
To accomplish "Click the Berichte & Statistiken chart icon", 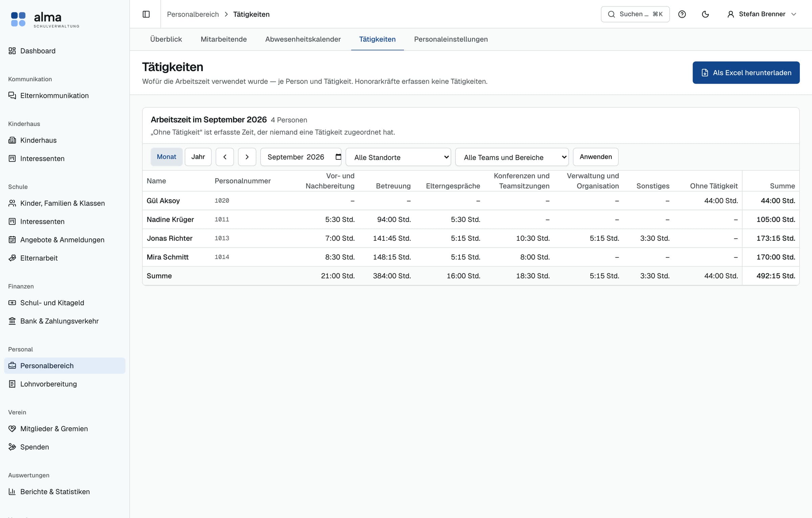I will point(12,492).
